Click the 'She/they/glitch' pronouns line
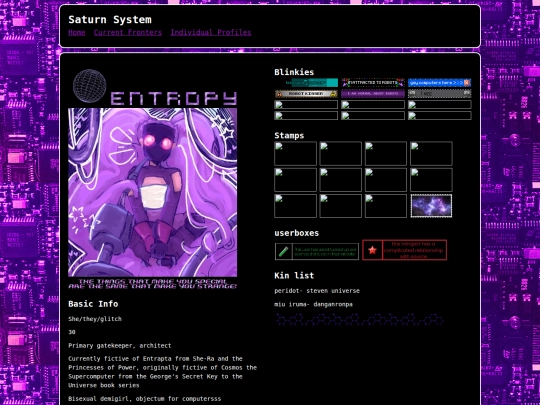The image size is (540, 405). point(95,319)
